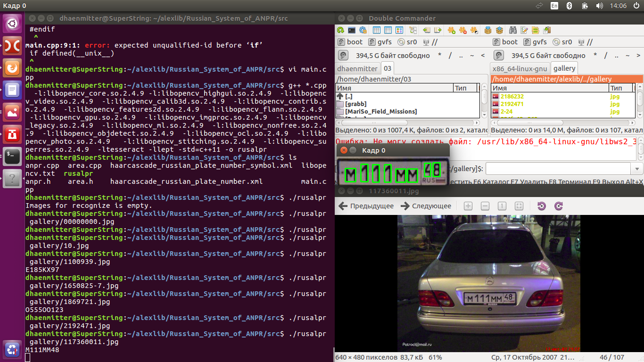This screenshot has width=644, height=362.
Task: Open the x86_64-linux-gnu tab in right panel
Action: (x=520, y=69)
